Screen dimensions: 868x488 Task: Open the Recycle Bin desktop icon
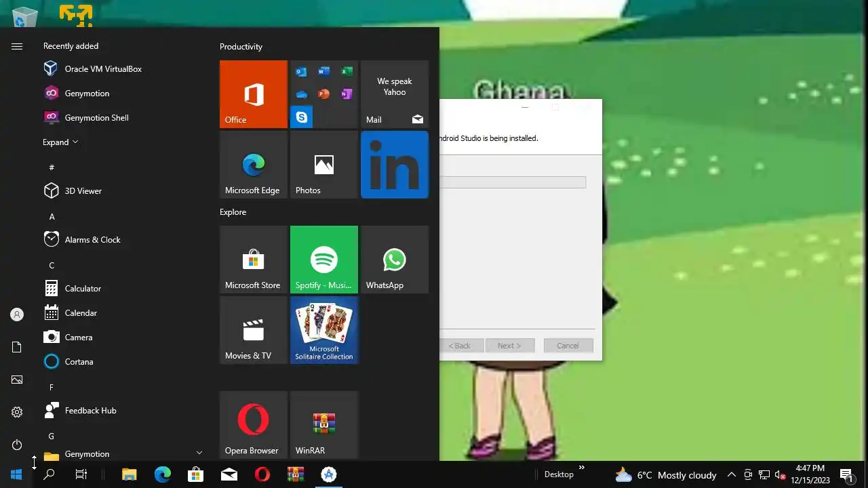(x=25, y=16)
